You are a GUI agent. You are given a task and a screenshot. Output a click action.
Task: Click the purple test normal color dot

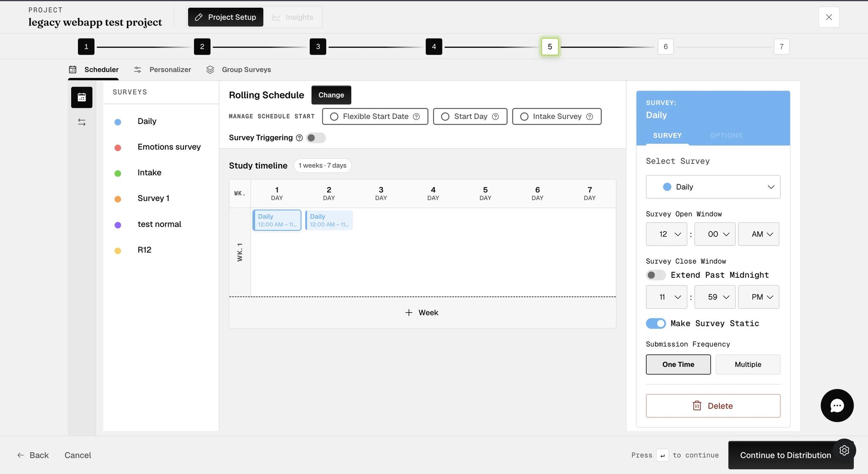[x=118, y=225]
